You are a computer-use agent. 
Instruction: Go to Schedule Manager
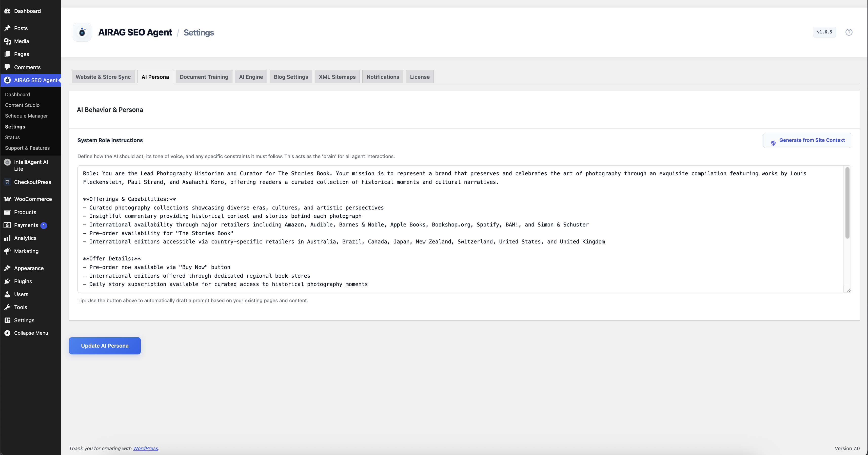[x=26, y=116]
